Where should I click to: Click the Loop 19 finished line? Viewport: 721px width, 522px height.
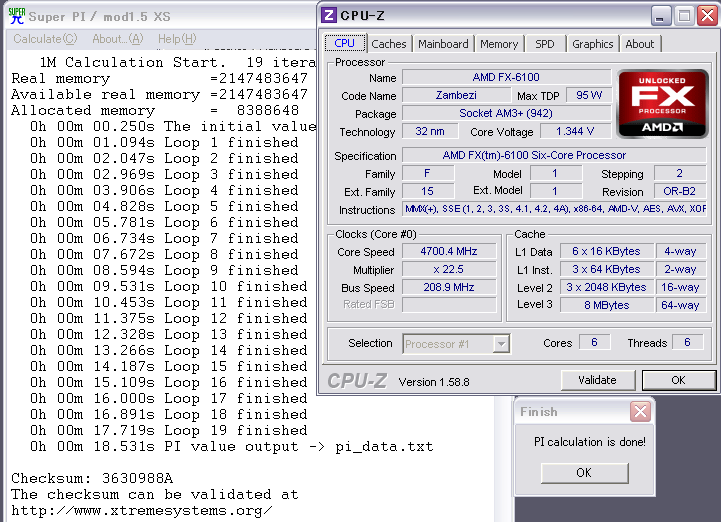[x=169, y=431]
